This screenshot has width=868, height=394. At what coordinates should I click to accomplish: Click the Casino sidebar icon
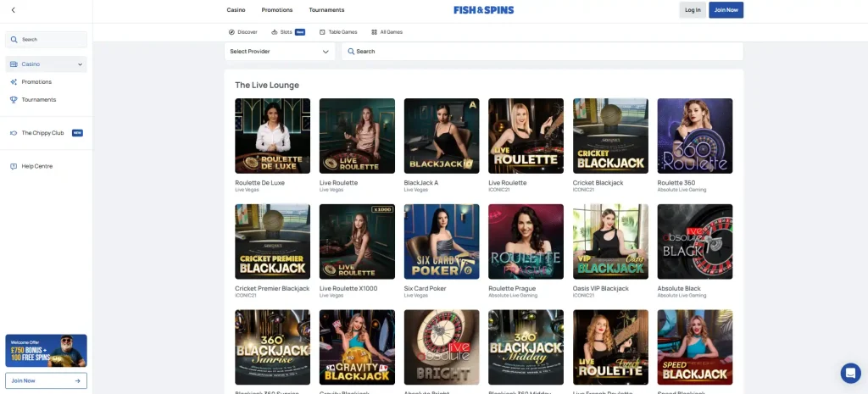pyautogui.click(x=14, y=64)
